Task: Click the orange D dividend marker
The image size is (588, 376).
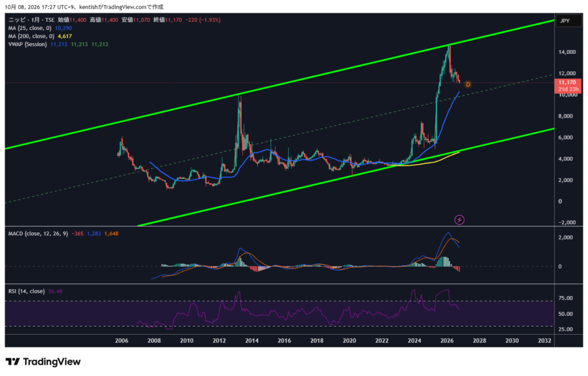Action: 467,85
